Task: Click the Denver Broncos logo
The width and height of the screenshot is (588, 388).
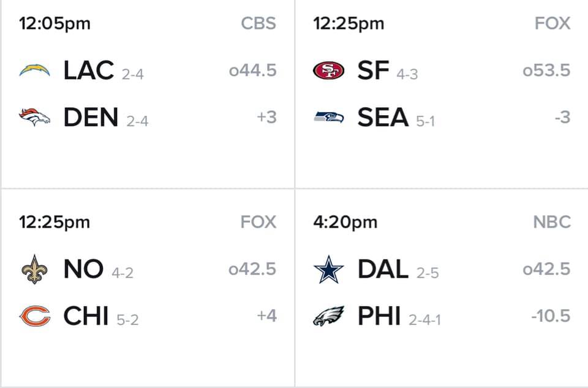Action: click(34, 117)
